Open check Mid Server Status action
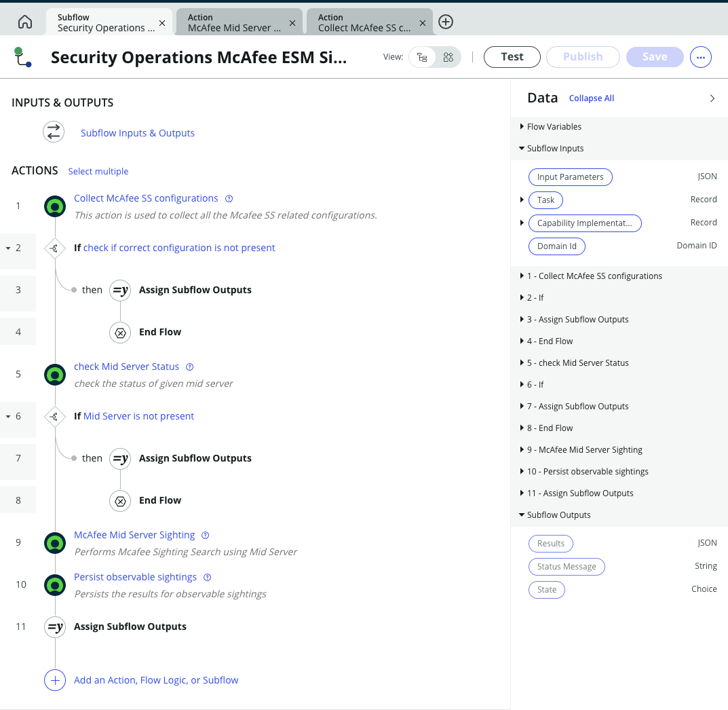The width and height of the screenshot is (728, 710). click(126, 367)
